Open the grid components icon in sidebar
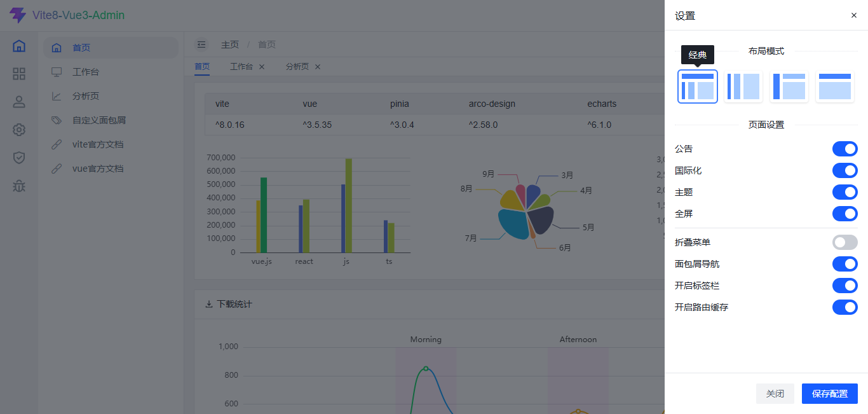 point(19,74)
